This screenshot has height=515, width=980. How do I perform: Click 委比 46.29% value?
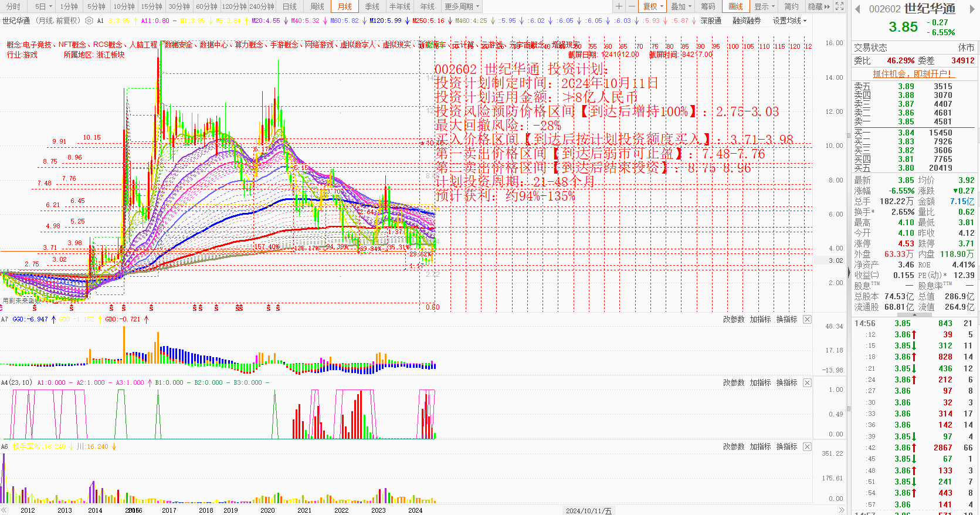coord(900,60)
